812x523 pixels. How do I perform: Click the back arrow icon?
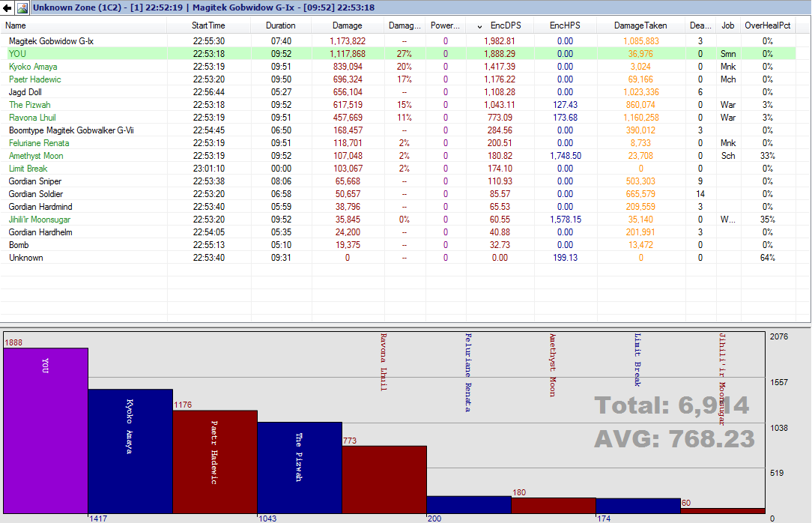(7, 7)
